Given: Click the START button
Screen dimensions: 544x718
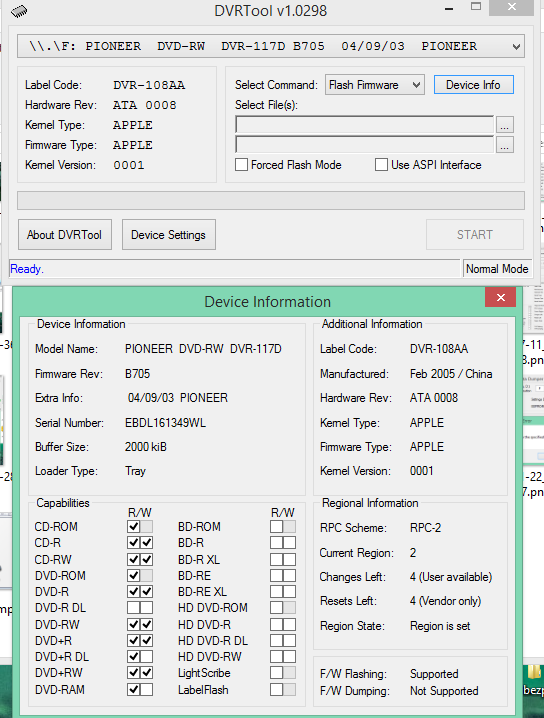Looking at the screenshot, I should click(x=474, y=235).
